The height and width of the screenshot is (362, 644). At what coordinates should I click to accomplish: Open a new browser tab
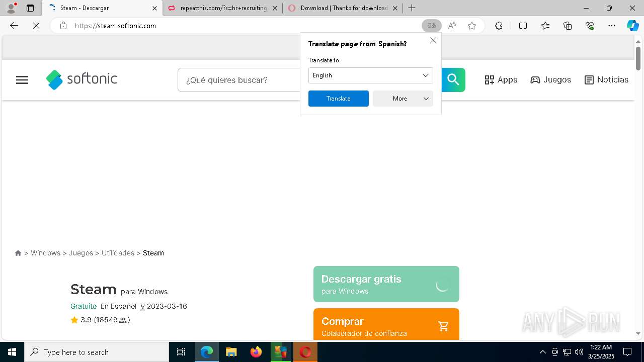(412, 8)
